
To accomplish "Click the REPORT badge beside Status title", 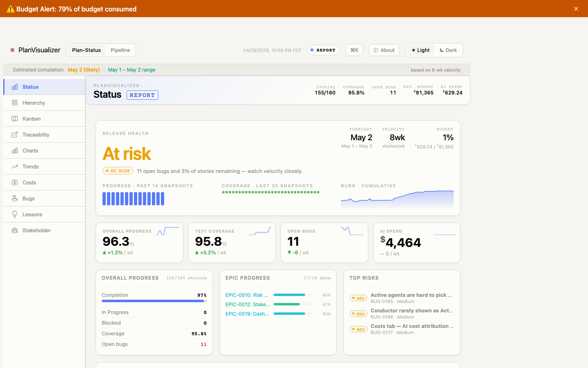I will (143, 95).
